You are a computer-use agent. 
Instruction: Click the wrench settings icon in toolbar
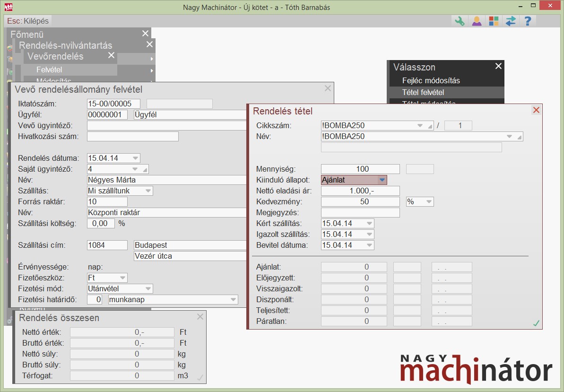pyautogui.click(x=459, y=21)
